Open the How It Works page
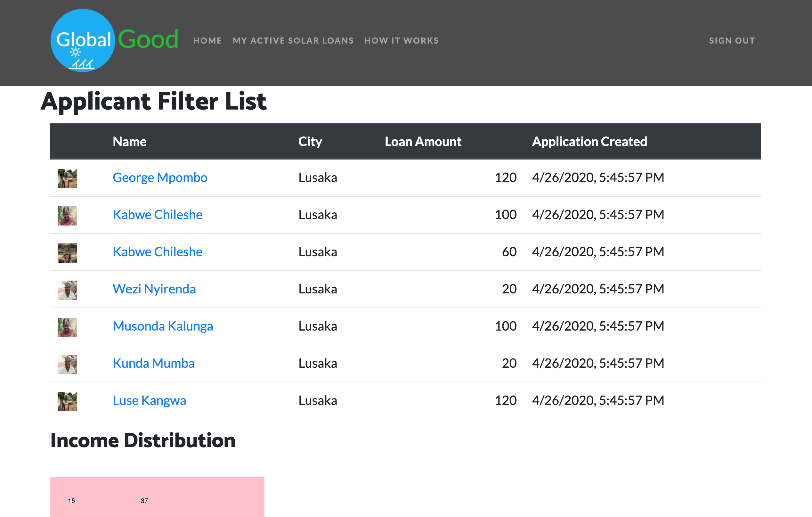The width and height of the screenshot is (812, 517). click(401, 41)
